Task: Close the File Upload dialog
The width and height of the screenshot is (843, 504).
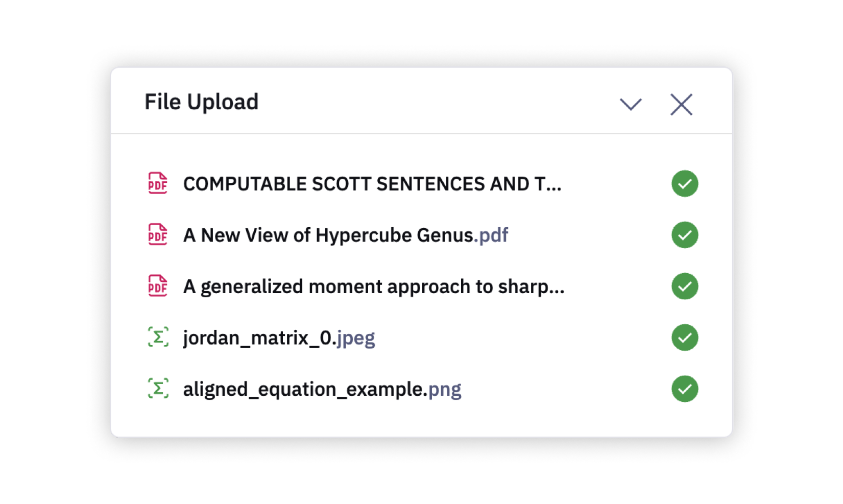Action: 681,104
